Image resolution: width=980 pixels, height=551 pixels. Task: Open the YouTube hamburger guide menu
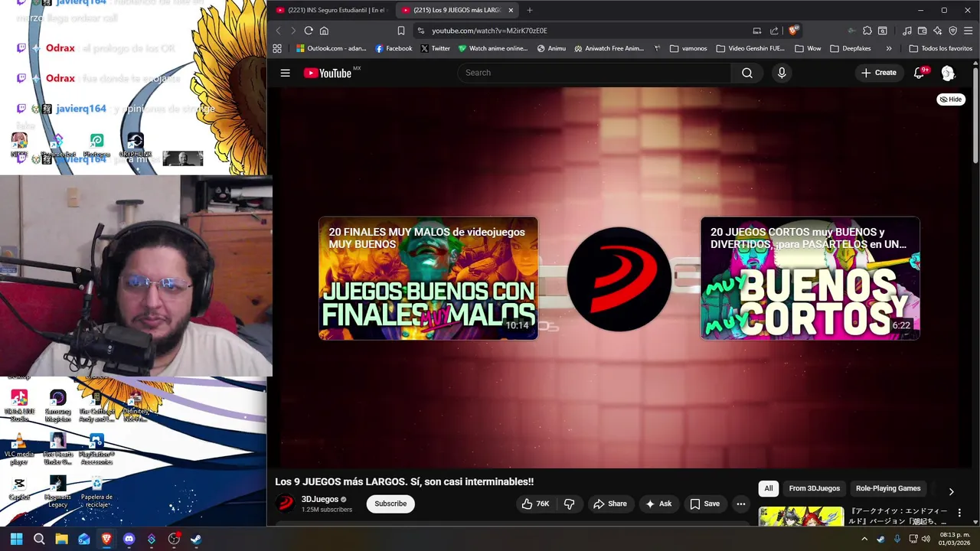point(285,73)
